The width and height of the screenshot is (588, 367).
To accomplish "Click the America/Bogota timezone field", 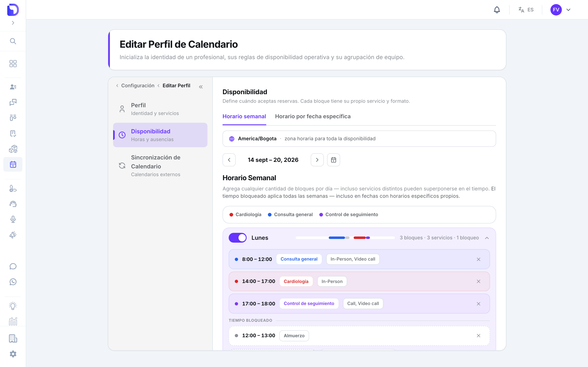I will [x=359, y=139].
